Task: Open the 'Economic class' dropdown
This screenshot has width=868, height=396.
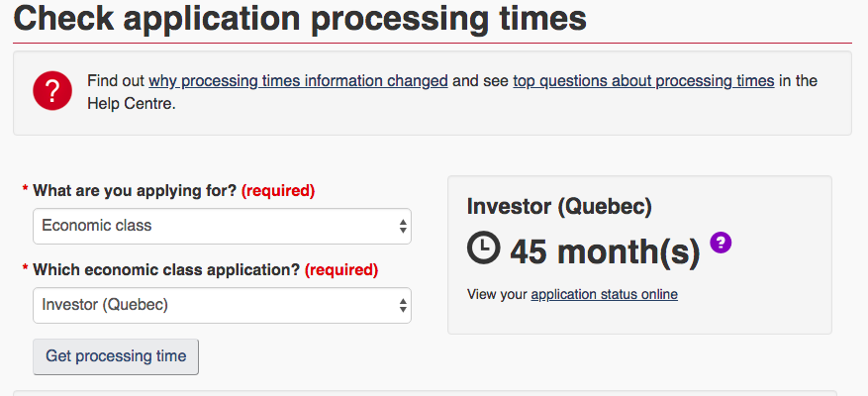Action: click(x=213, y=226)
